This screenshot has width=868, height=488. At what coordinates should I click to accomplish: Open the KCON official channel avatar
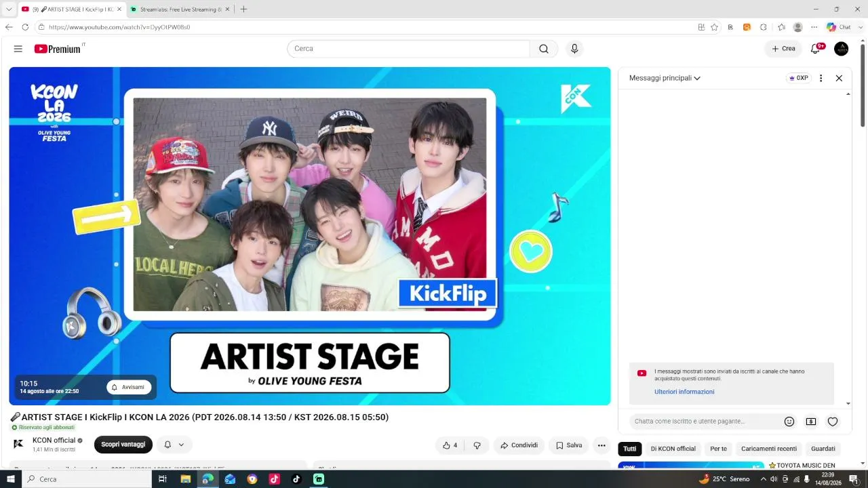[18, 444]
